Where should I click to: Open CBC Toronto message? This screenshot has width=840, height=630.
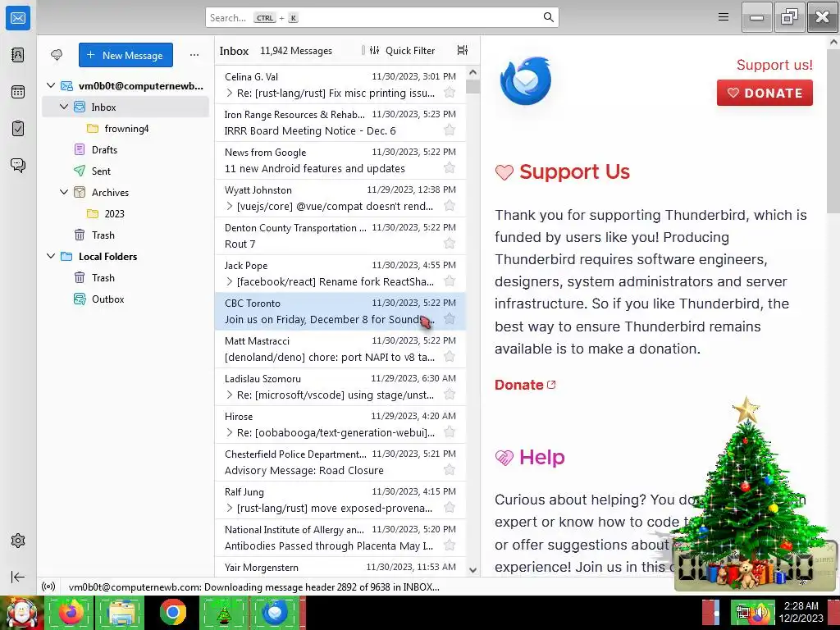[340, 311]
